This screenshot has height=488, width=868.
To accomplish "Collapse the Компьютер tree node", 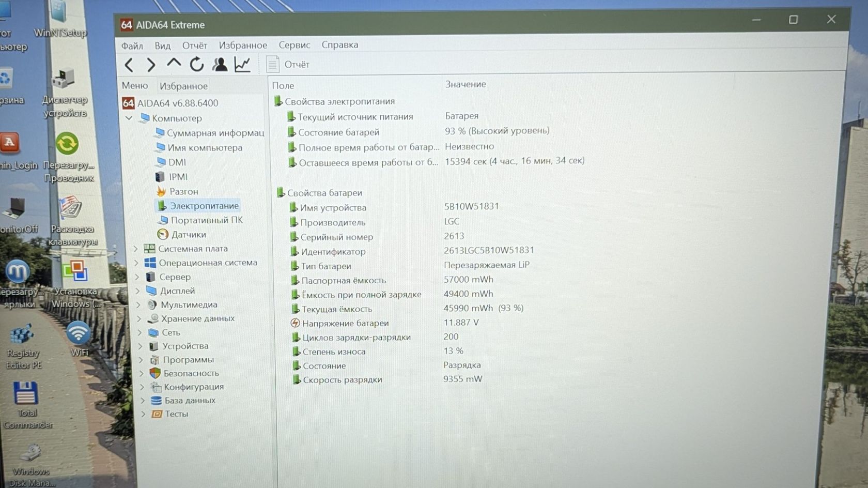I will click(129, 118).
